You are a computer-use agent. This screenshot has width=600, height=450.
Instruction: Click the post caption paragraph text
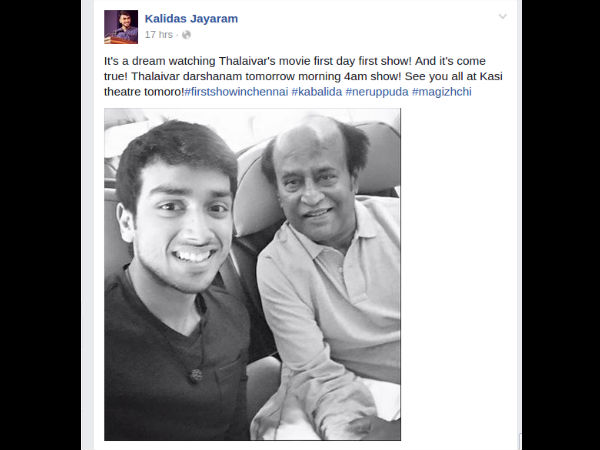click(x=303, y=76)
